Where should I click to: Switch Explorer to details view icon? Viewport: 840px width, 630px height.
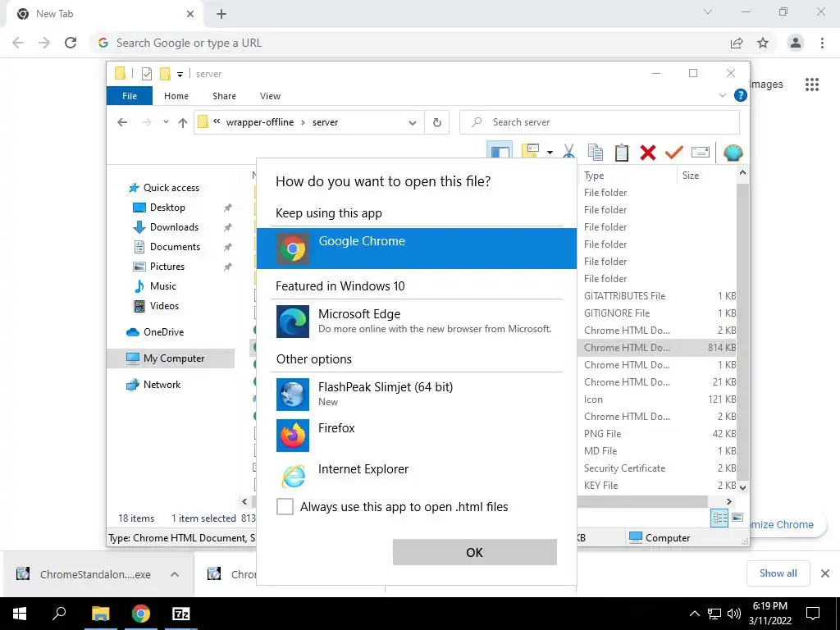(x=719, y=518)
